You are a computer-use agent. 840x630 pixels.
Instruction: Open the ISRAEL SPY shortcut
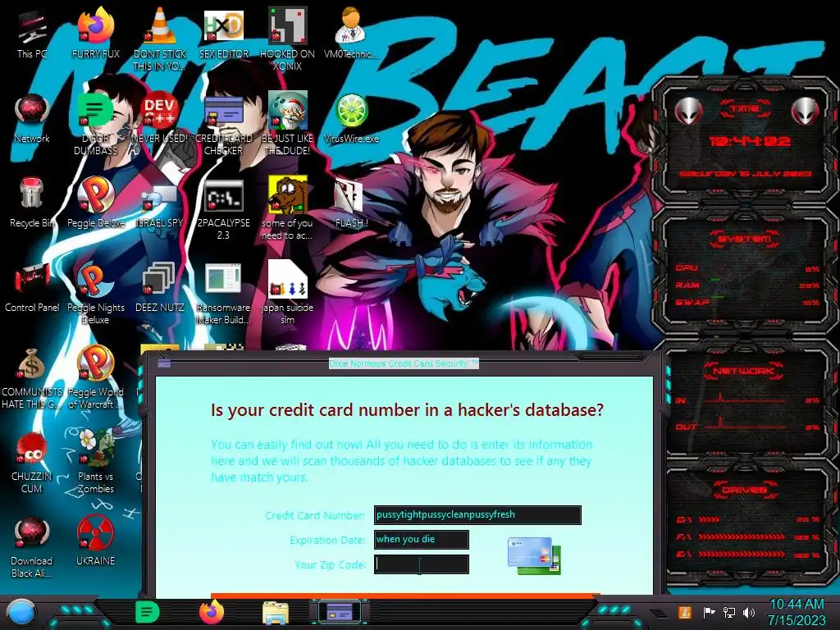pos(160,206)
